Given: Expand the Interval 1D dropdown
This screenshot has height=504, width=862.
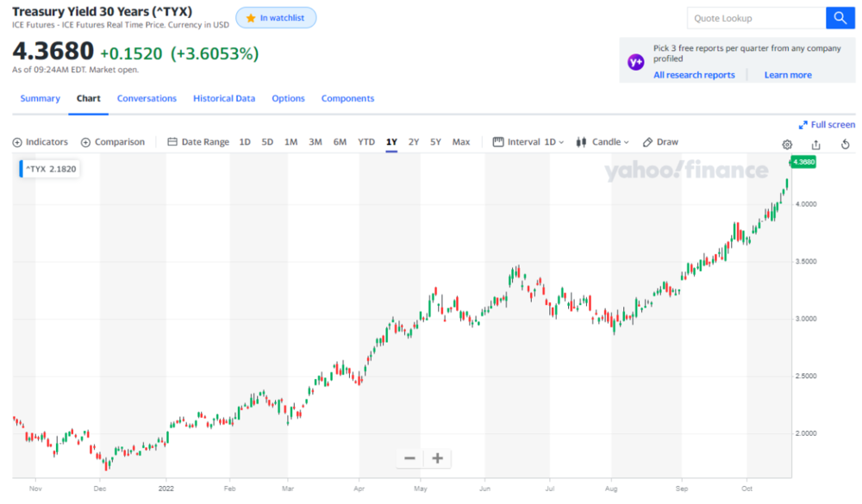Looking at the screenshot, I should [528, 142].
